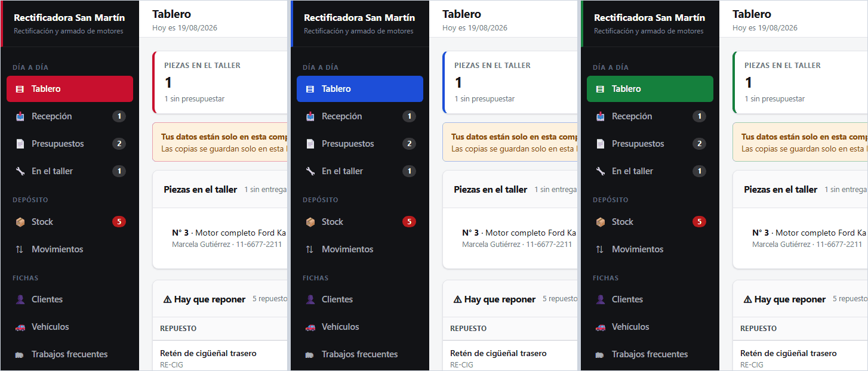
Task: Click the Presupuestos document icon in the red-themed sidebar
Action: tap(20, 144)
